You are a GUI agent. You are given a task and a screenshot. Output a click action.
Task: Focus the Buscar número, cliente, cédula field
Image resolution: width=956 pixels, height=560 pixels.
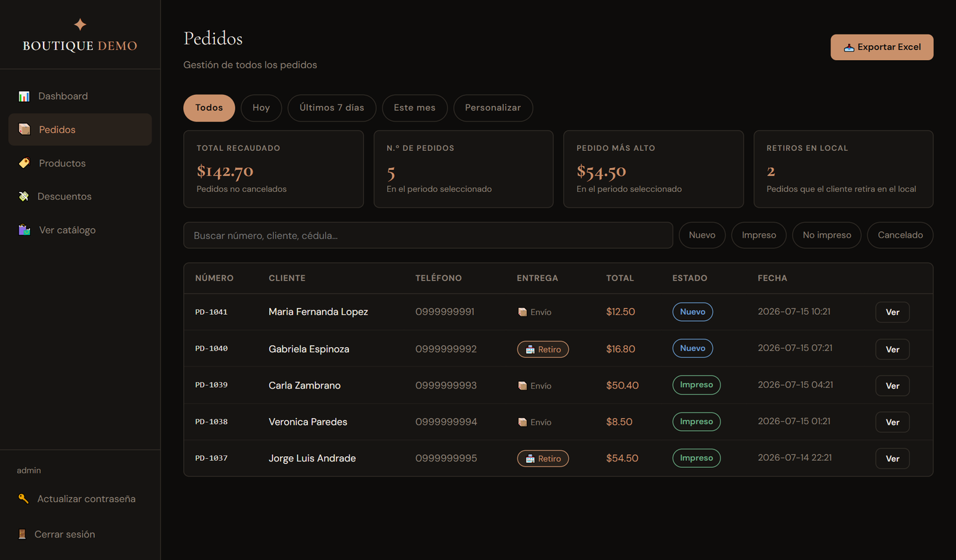tap(428, 235)
